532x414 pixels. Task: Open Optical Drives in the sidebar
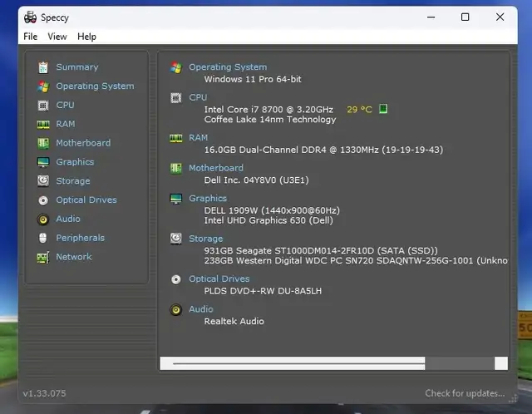[86, 200]
